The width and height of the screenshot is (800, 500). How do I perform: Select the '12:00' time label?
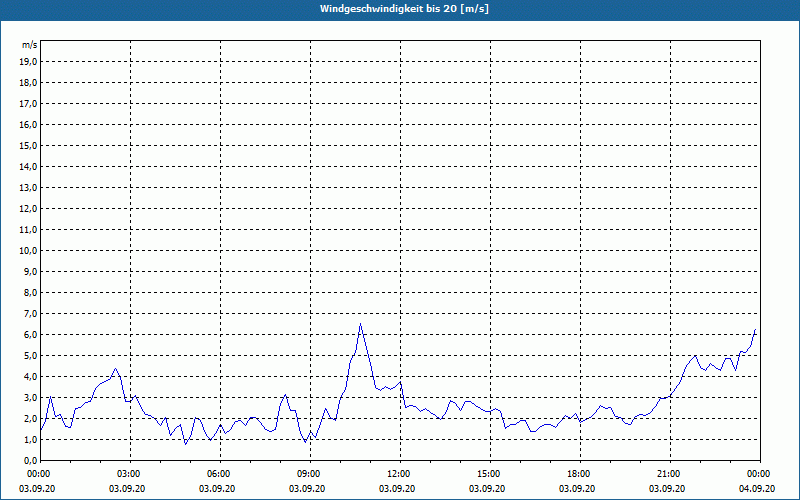[x=401, y=474]
